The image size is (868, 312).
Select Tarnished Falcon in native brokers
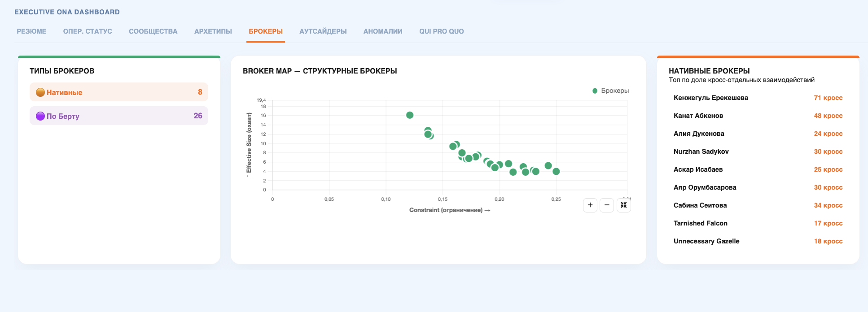[x=758, y=223]
